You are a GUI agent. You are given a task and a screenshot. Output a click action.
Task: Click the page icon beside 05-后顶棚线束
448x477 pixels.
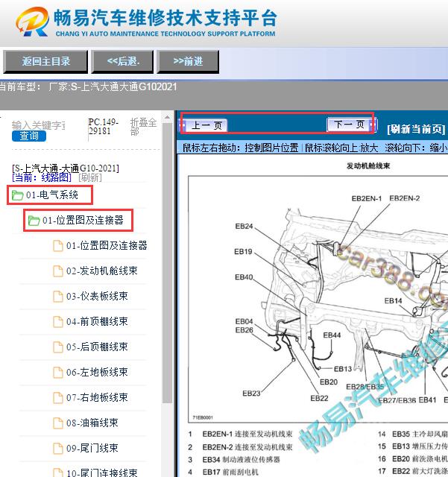(x=58, y=347)
